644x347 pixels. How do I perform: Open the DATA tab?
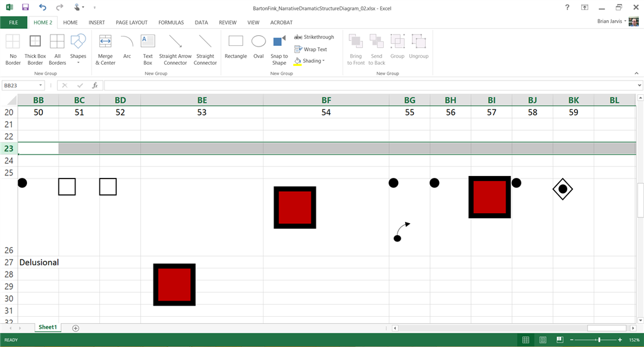(x=201, y=23)
